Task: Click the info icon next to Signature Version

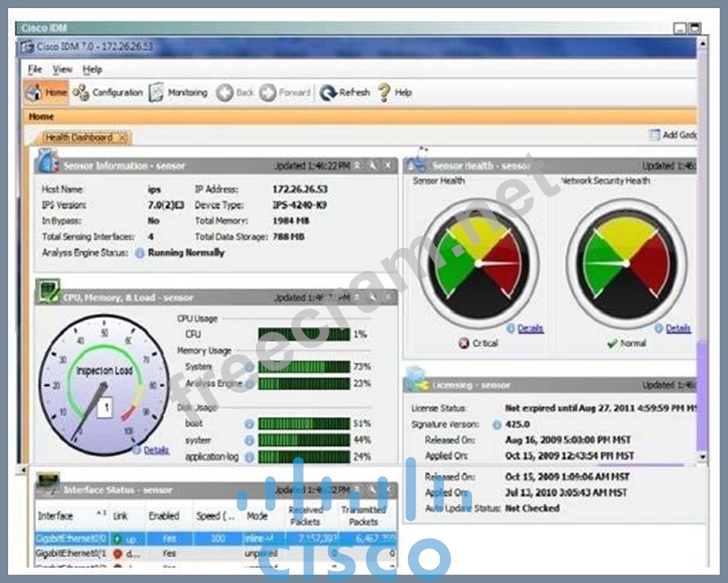Action: click(496, 424)
